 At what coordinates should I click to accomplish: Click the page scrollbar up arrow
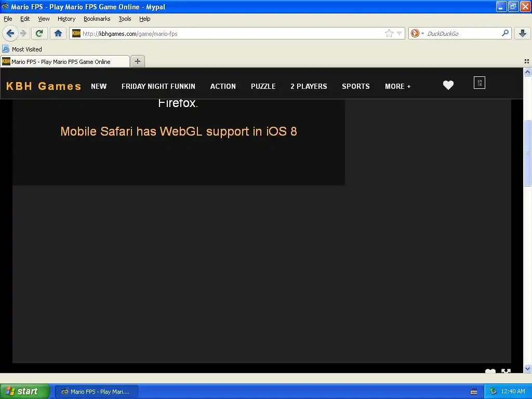pyautogui.click(x=527, y=72)
